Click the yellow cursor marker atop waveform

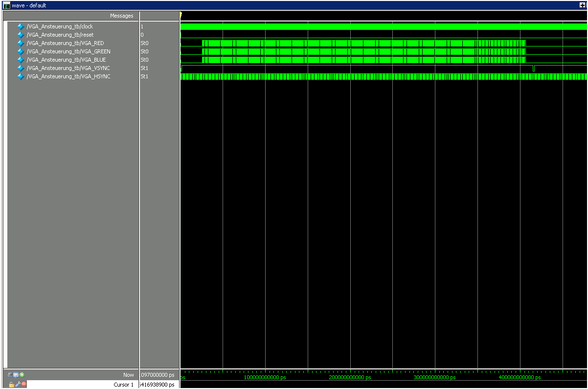coord(181,15)
